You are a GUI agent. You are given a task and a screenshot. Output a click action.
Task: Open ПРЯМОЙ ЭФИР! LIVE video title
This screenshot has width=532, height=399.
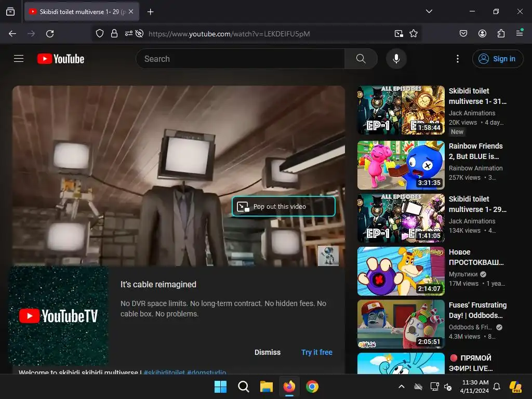coord(471,363)
